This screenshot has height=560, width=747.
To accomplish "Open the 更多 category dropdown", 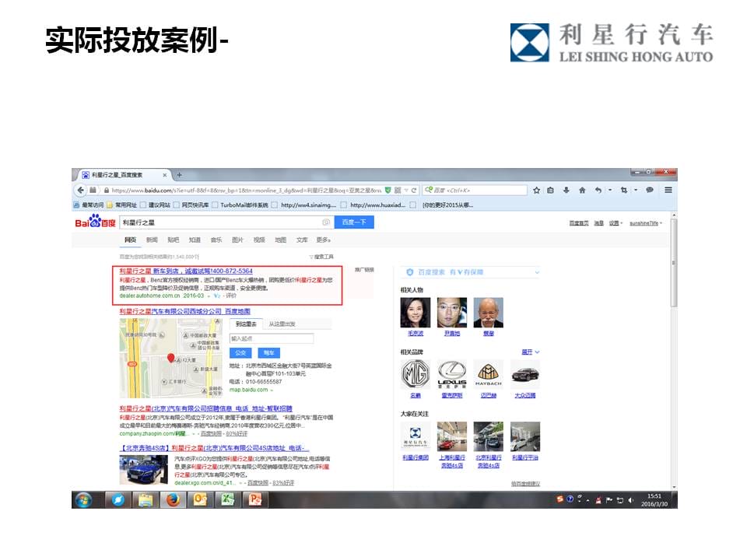I will (x=323, y=240).
